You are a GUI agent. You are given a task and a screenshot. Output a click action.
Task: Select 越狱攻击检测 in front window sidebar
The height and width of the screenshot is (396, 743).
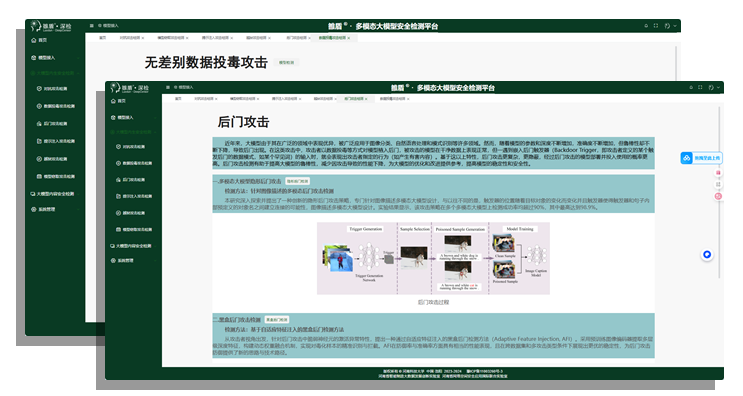click(130, 213)
